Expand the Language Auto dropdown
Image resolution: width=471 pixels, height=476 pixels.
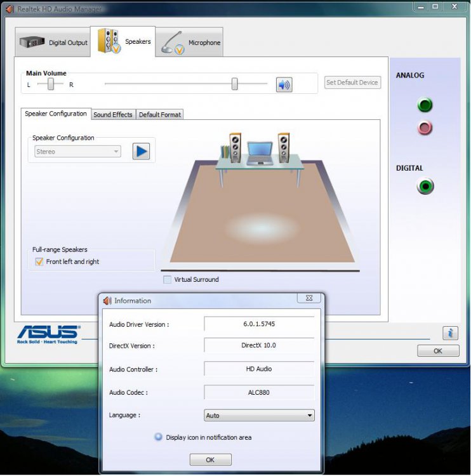coord(259,415)
